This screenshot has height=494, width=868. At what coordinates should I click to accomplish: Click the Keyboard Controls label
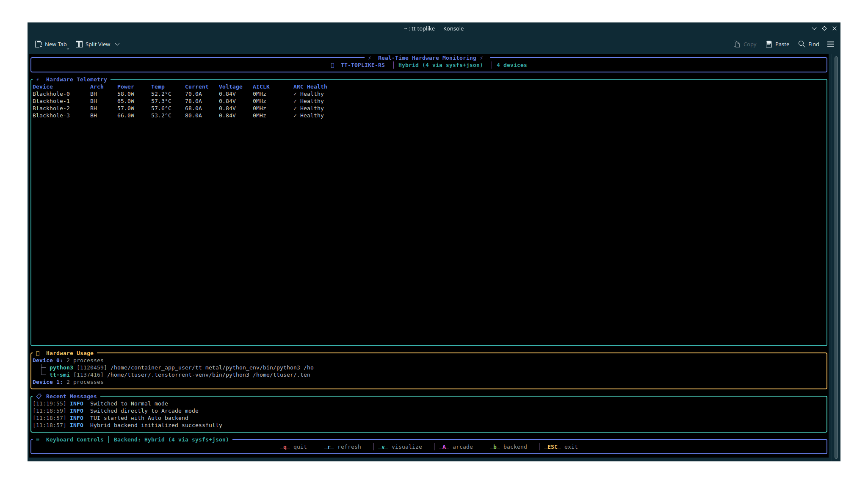pos(75,440)
